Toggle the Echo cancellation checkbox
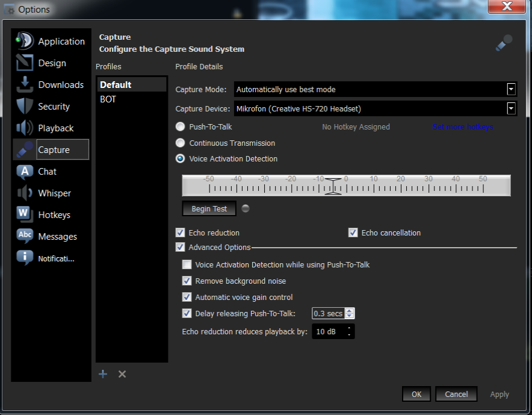Image resolution: width=532 pixels, height=415 pixels. tap(353, 232)
